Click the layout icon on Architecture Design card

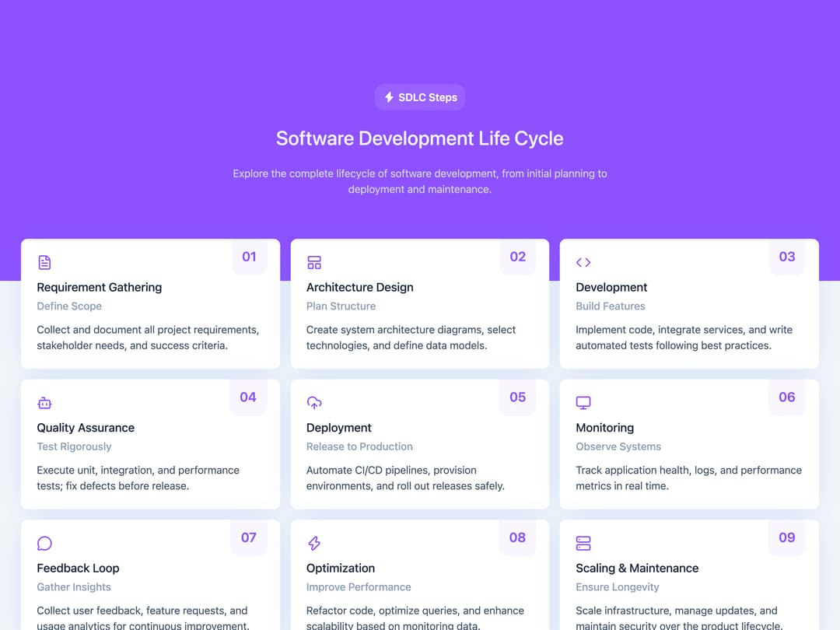click(314, 262)
